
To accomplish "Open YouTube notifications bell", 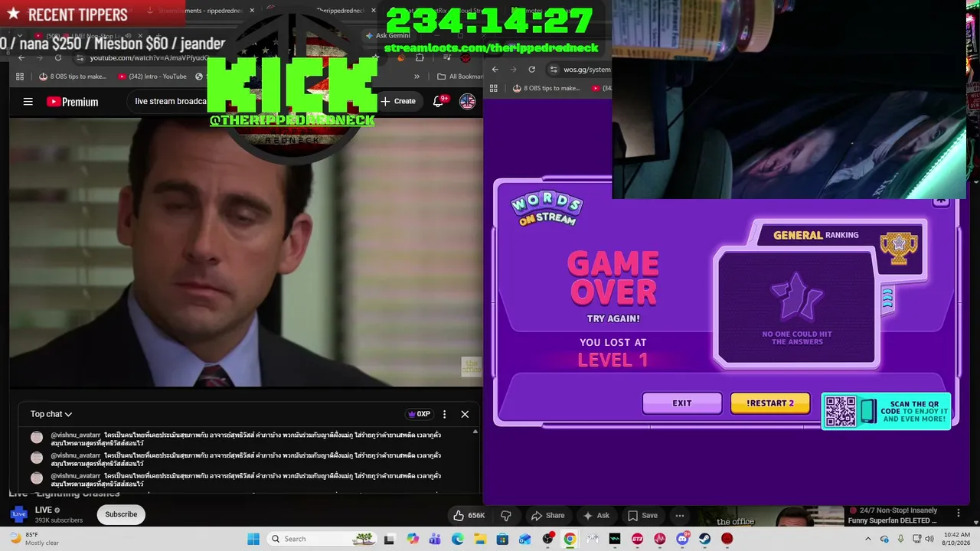I will click(439, 101).
